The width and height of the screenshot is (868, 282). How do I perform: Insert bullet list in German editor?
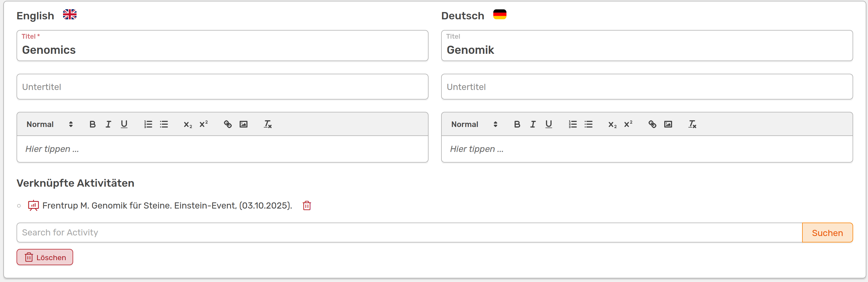pyautogui.click(x=588, y=124)
